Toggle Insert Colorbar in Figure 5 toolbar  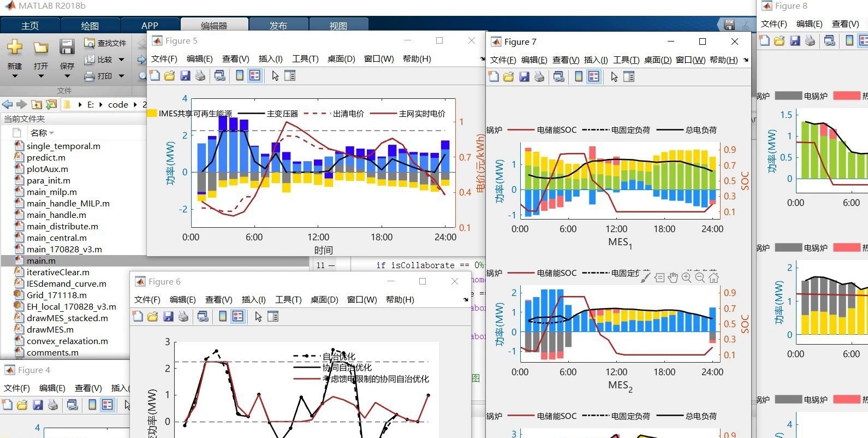coord(240,76)
